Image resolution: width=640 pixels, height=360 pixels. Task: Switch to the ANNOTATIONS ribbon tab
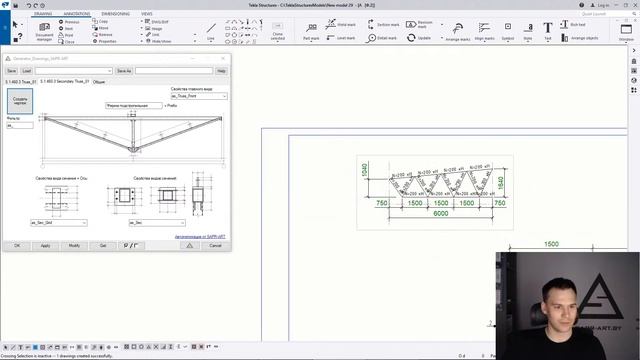(77, 14)
